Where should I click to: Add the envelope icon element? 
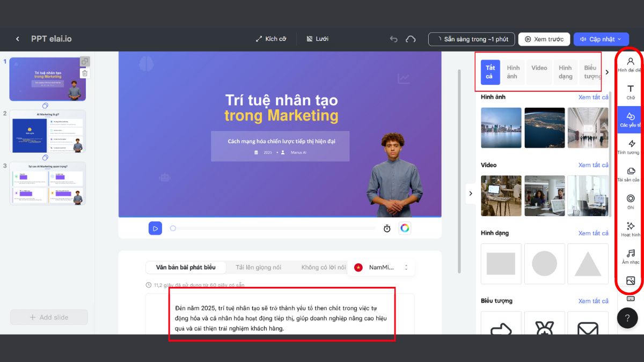pyautogui.click(x=588, y=323)
